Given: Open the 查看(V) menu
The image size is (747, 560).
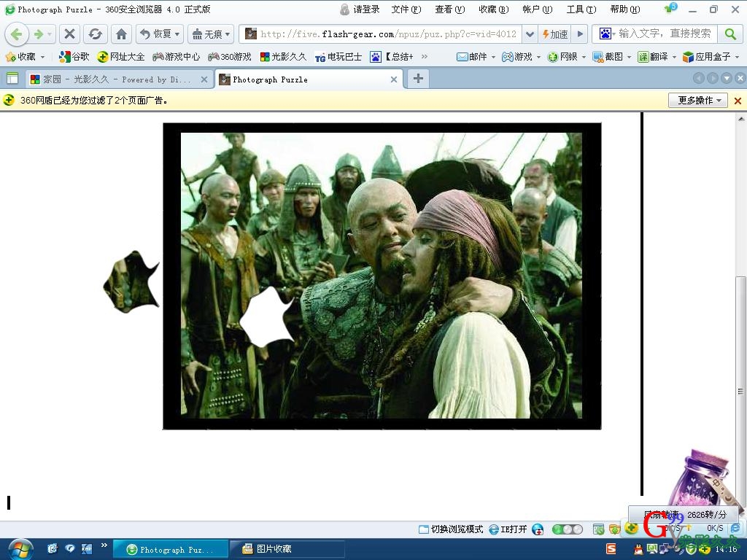Looking at the screenshot, I should click(x=449, y=9).
